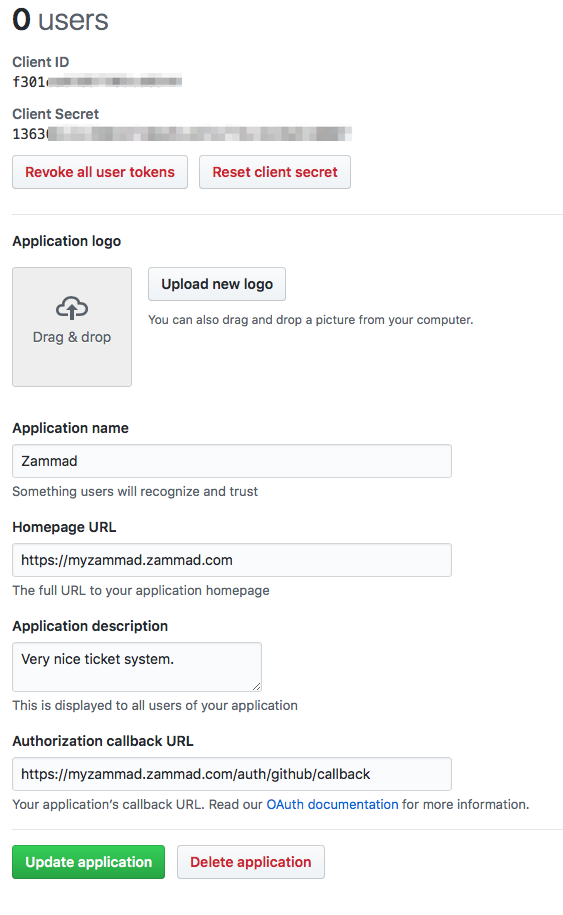Click the Homepage URL label
The height and width of the screenshot is (915, 563).
tap(64, 527)
